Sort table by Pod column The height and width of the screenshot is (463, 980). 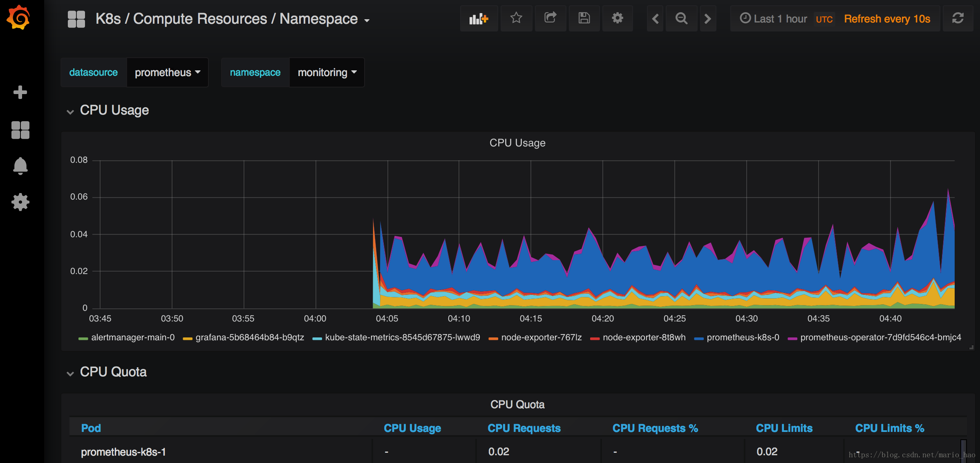click(x=91, y=428)
